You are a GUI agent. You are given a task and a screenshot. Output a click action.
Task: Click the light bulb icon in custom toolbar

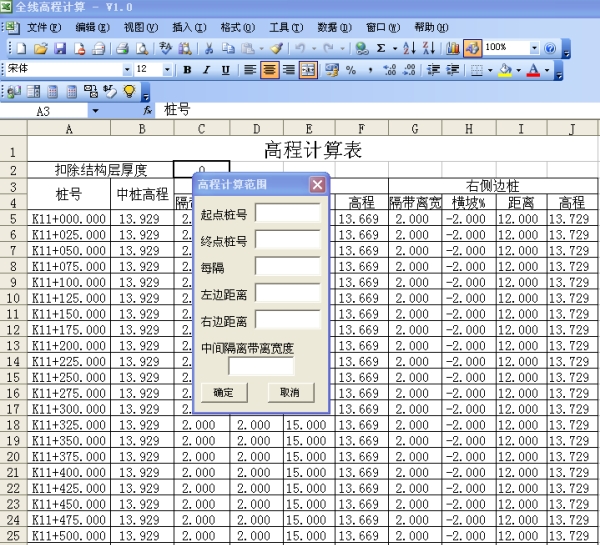click(x=129, y=91)
